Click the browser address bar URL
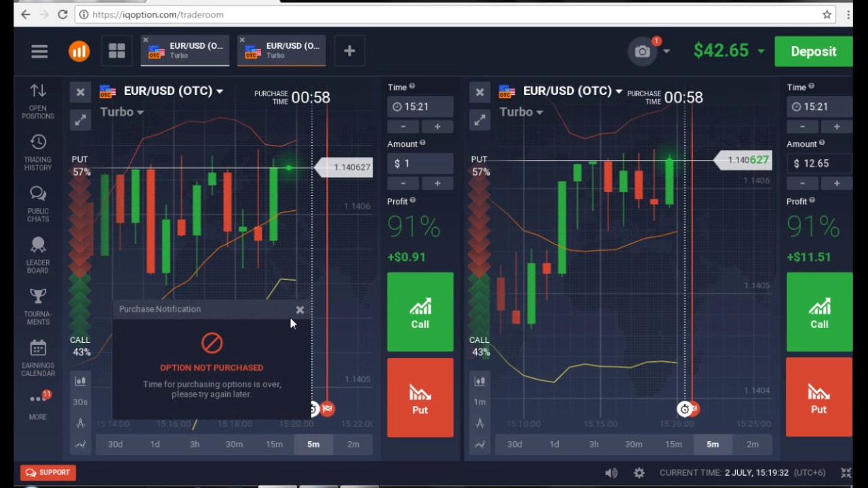Screen dimensions: 868x488 click(x=158, y=14)
